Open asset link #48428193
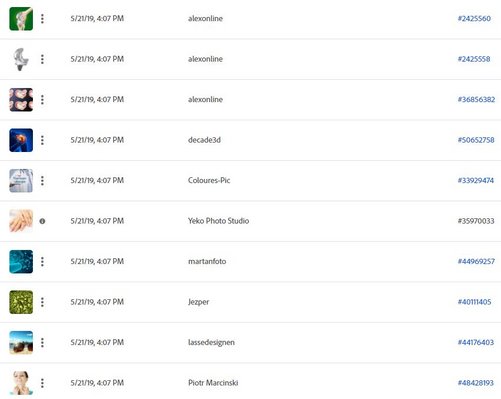501x399 pixels. click(476, 383)
